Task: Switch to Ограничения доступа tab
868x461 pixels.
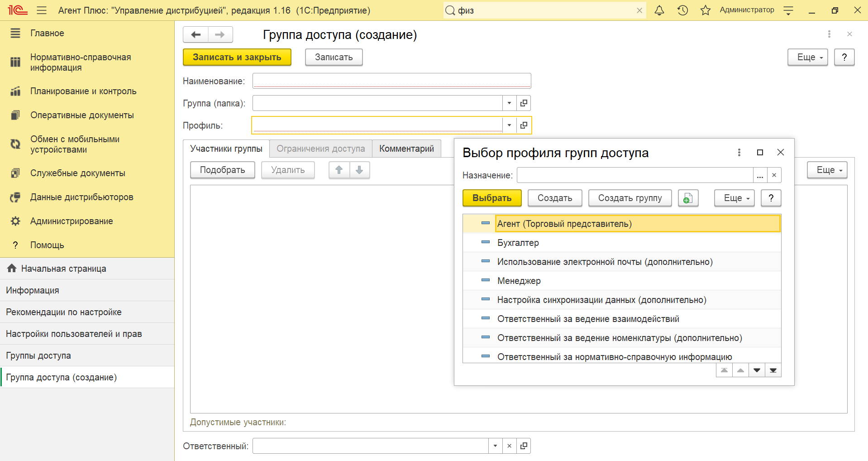Action: (320, 149)
